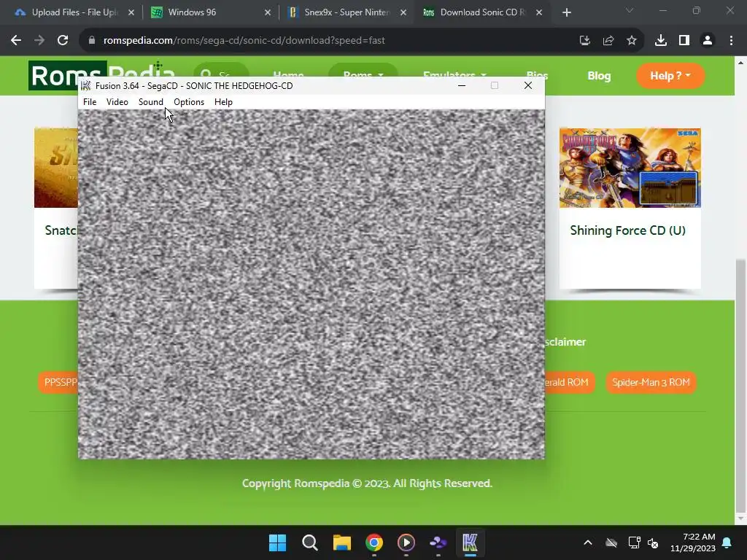
Task: Open the Chrome profile menu
Action: coord(708,41)
